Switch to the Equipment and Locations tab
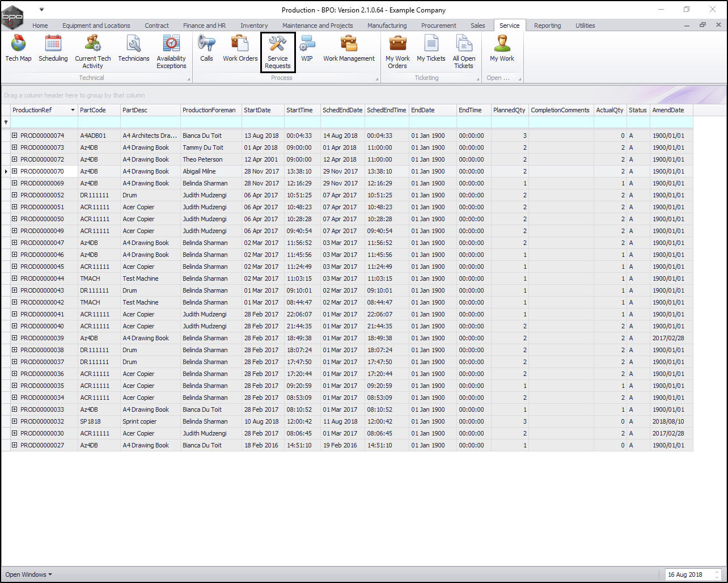 tap(96, 26)
